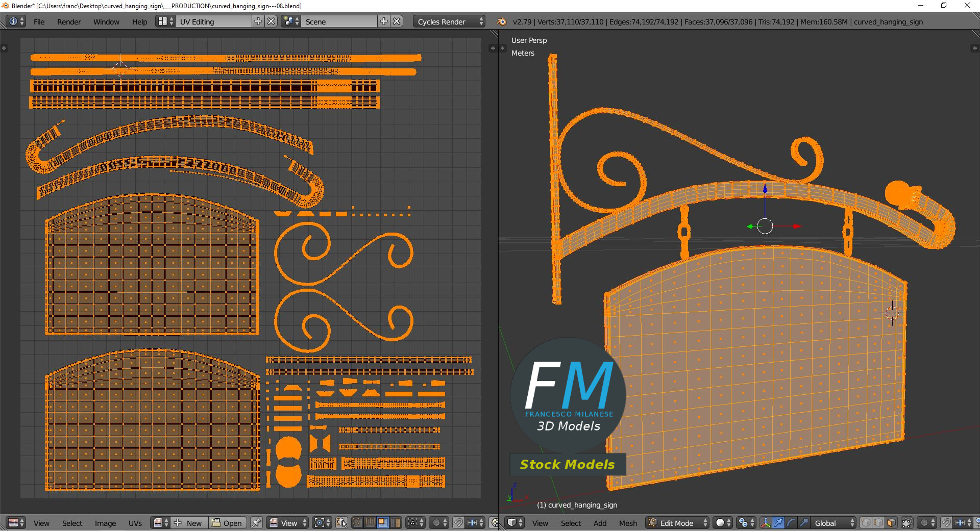The height and width of the screenshot is (531, 980).
Task: Open the UV/Image editor type selector
Action: point(16,523)
